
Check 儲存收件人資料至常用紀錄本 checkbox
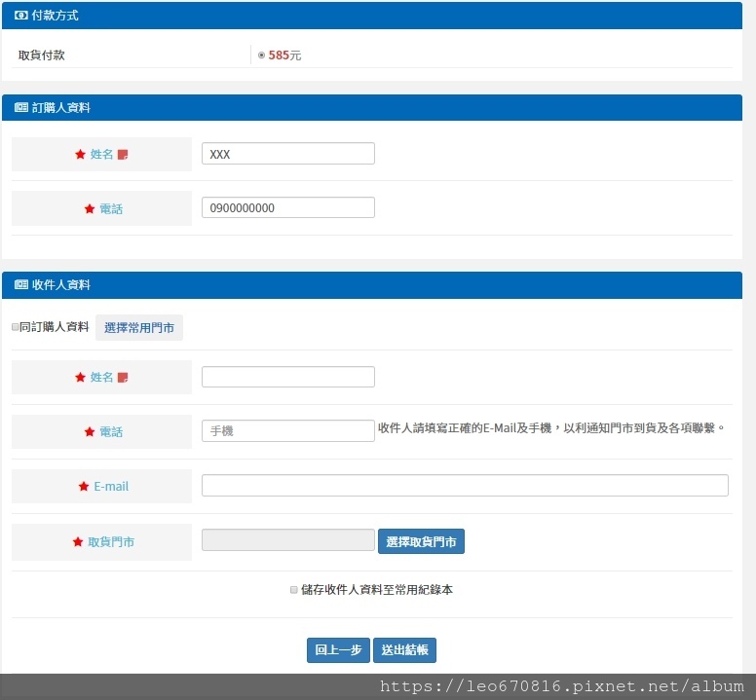point(293,590)
